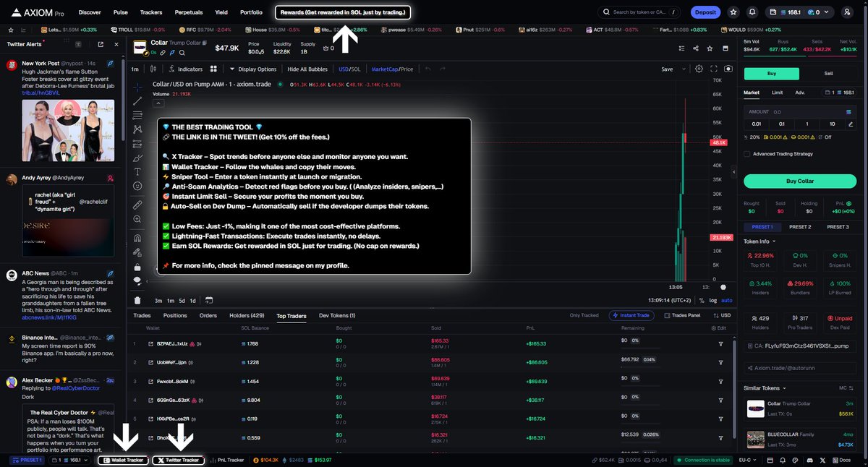Select the 1m chart interval button
The height and width of the screenshot is (467, 868).
click(x=135, y=69)
